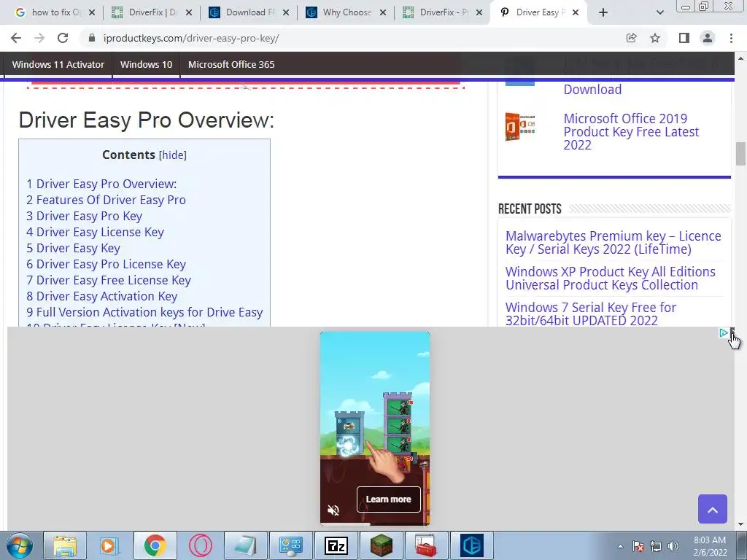
Task: Launch Opera browser from taskbar
Action: (x=200, y=545)
